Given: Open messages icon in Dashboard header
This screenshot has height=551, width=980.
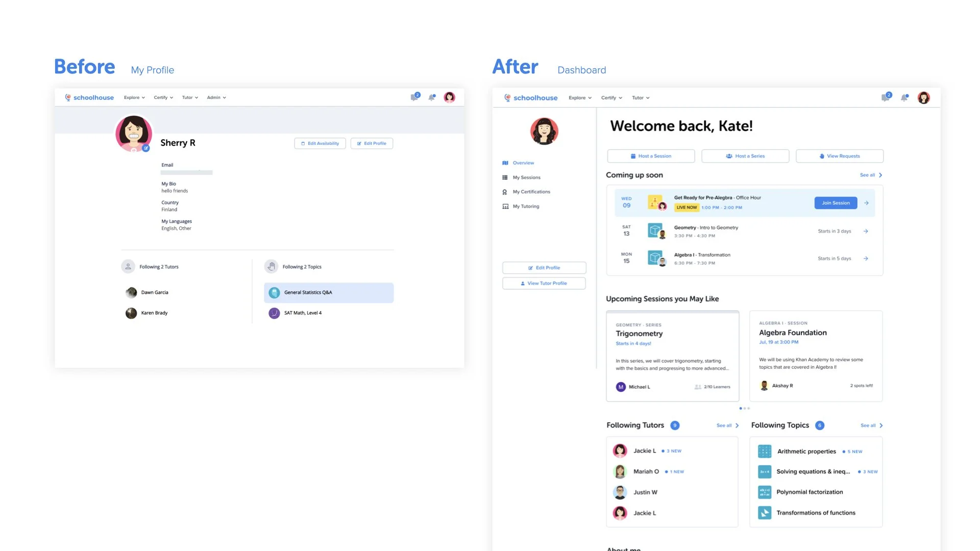Looking at the screenshot, I should [886, 97].
